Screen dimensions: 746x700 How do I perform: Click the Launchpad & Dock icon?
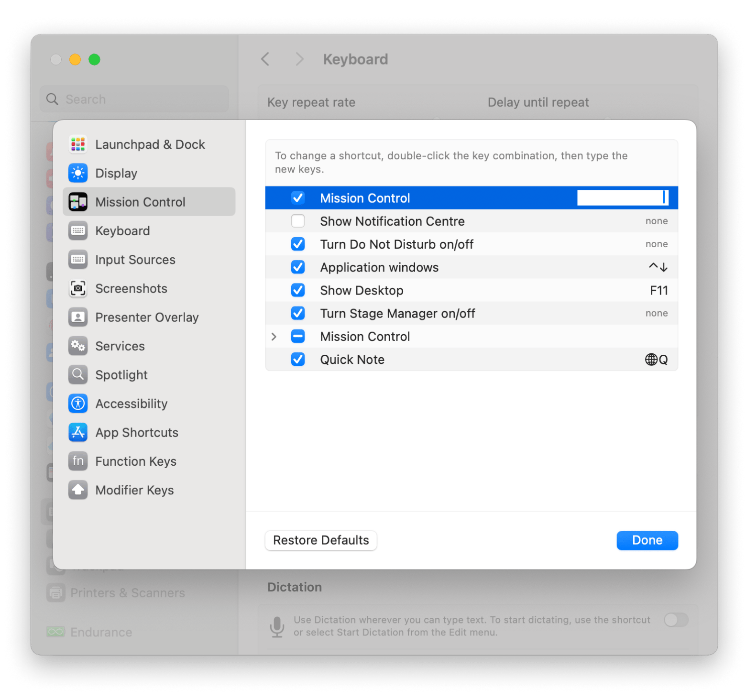[x=78, y=144]
